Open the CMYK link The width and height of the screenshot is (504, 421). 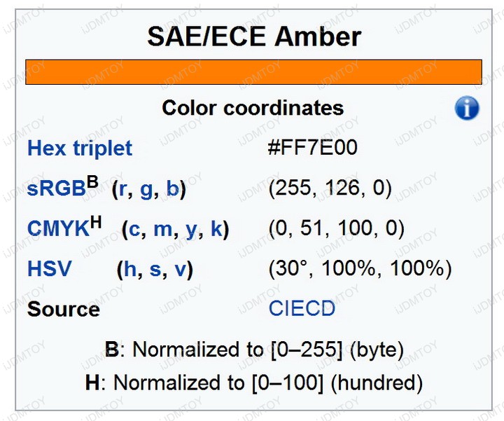click(x=58, y=228)
